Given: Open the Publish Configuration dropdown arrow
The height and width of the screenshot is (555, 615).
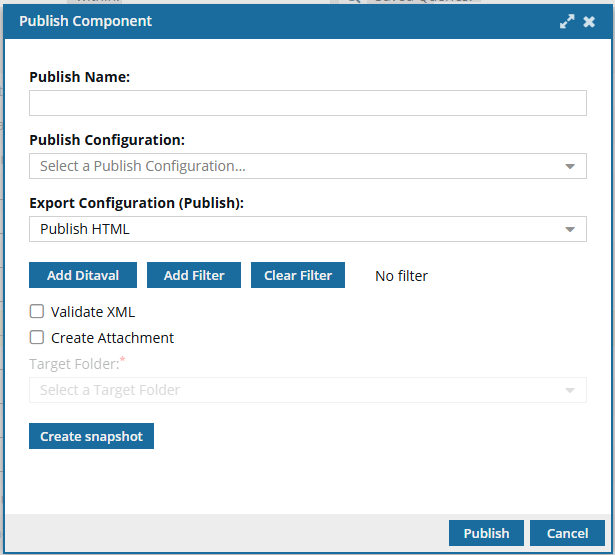Looking at the screenshot, I should click(570, 166).
